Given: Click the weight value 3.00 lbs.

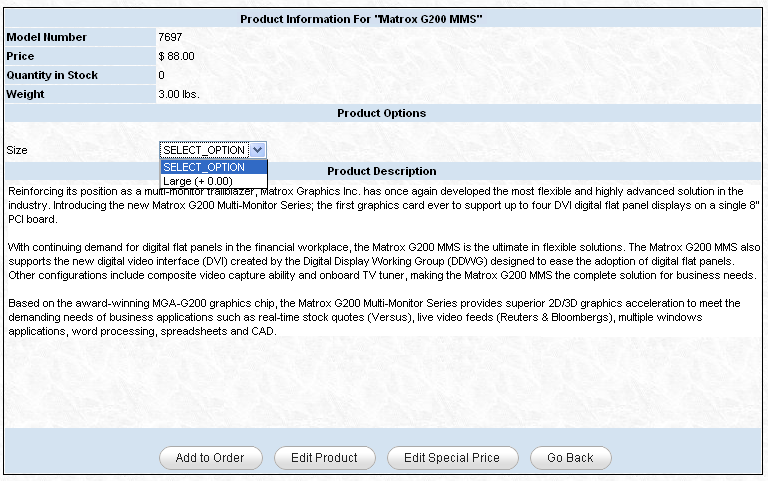Looking at the screenshot, I should coord(179,94).
